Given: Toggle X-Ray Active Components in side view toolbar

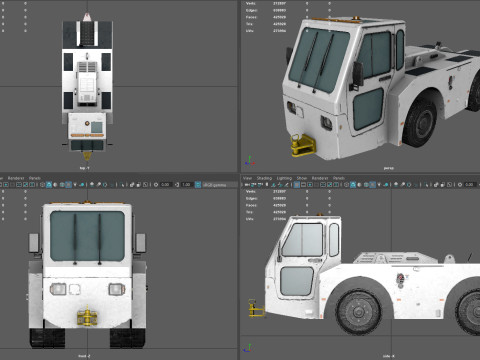Looking at the screenshot, I should tap(442, 184).
